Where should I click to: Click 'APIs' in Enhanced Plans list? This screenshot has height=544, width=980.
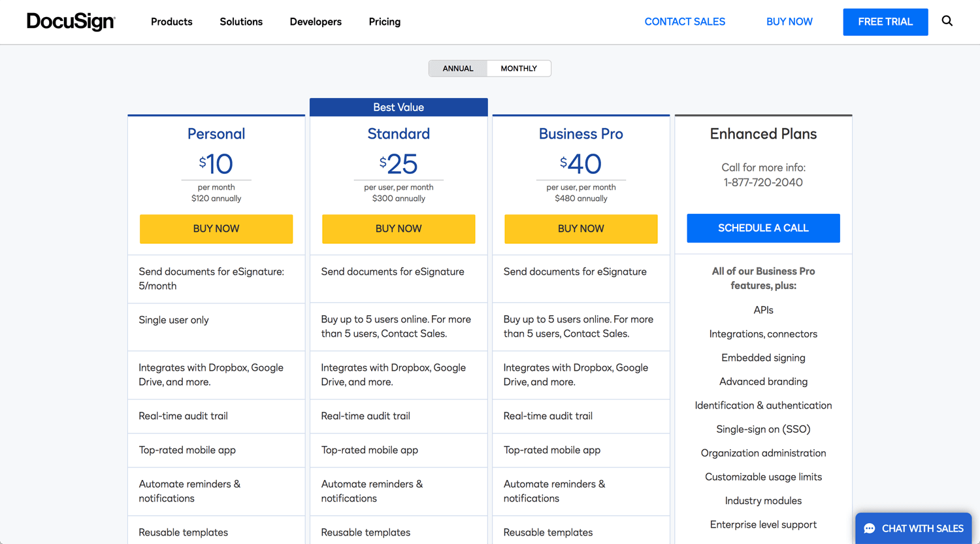tap(763, 310)
